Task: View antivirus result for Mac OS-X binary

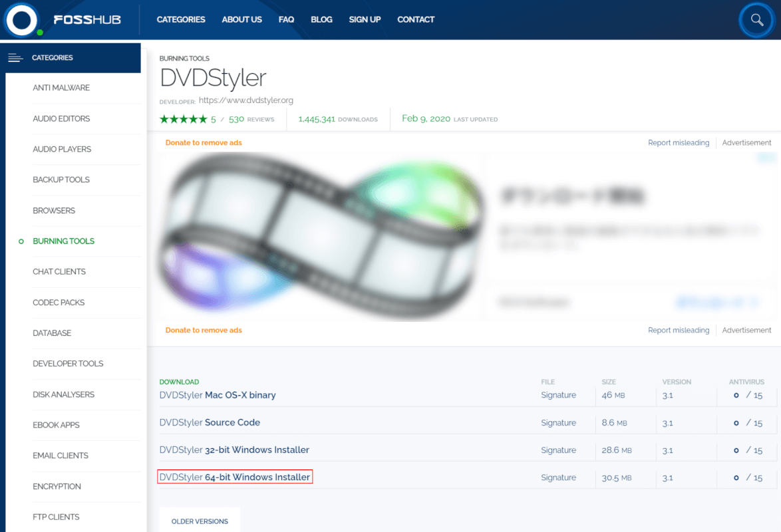Action: [x=748, y=395]
